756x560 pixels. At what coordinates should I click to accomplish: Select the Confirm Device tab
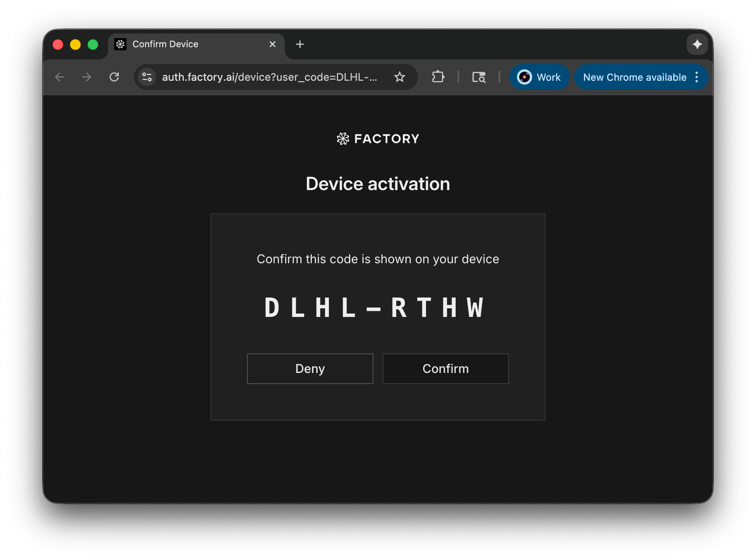(196, 46)
